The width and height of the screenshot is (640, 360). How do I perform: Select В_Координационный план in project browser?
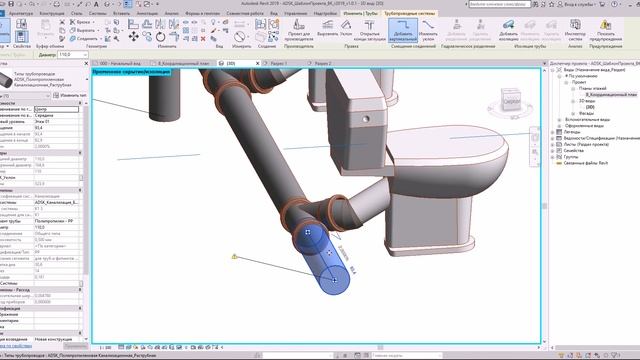pyautogui.click(x=611, y=94)
